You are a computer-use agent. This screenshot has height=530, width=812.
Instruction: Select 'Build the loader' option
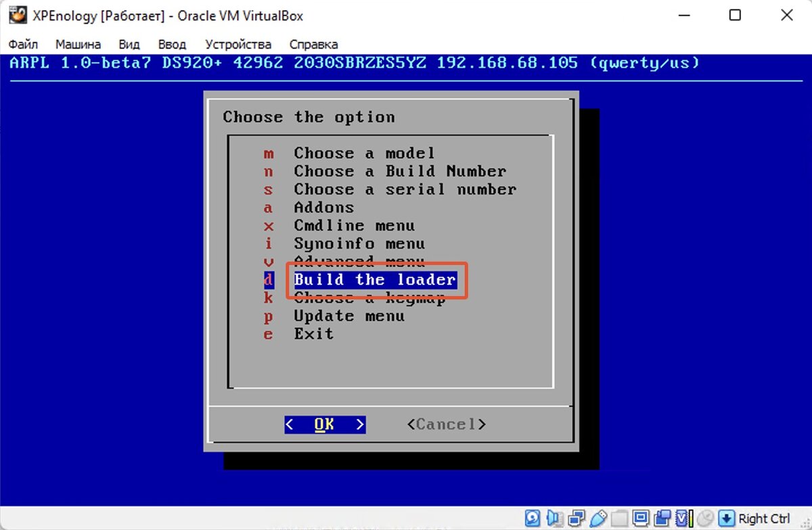(x=375, y=280)
